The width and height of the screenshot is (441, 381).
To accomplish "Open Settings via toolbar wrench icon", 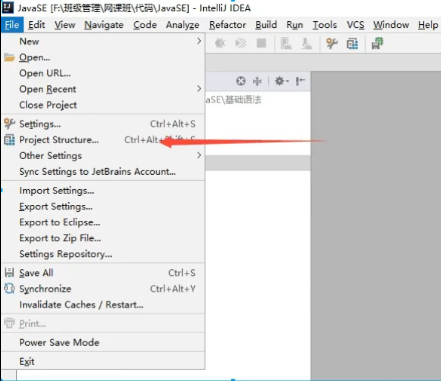I will pos(332,43).
